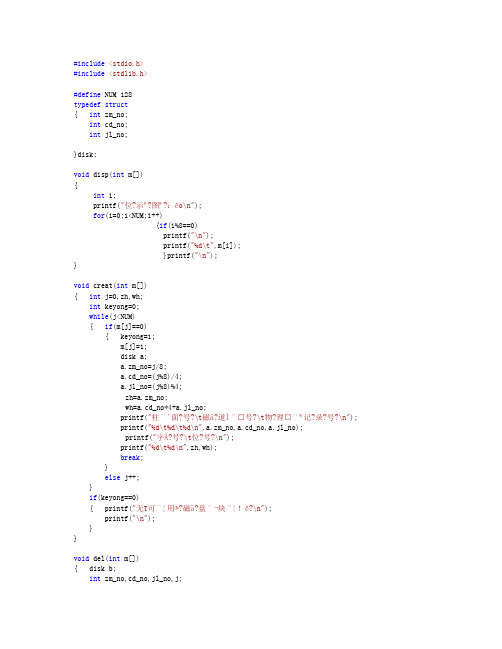Click the 'int cd_no;' struct member

(108, 125)
